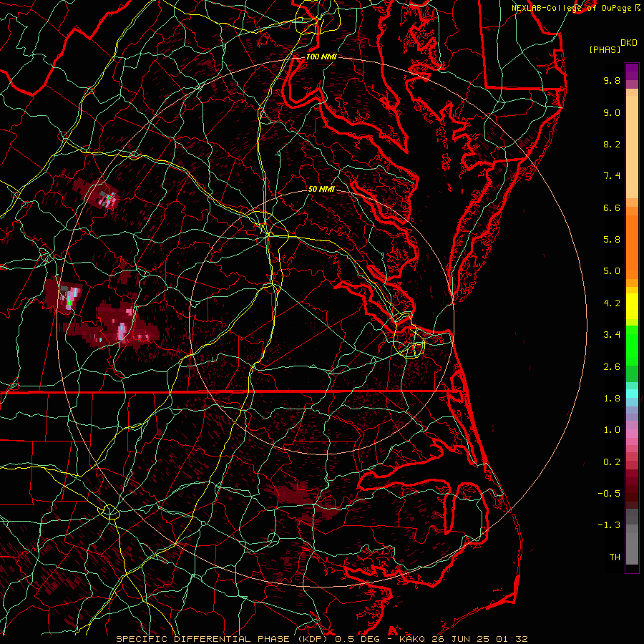Screen dimensions: 644x644
Task: Select the 1.8 scale value
Action: (612, 399)
